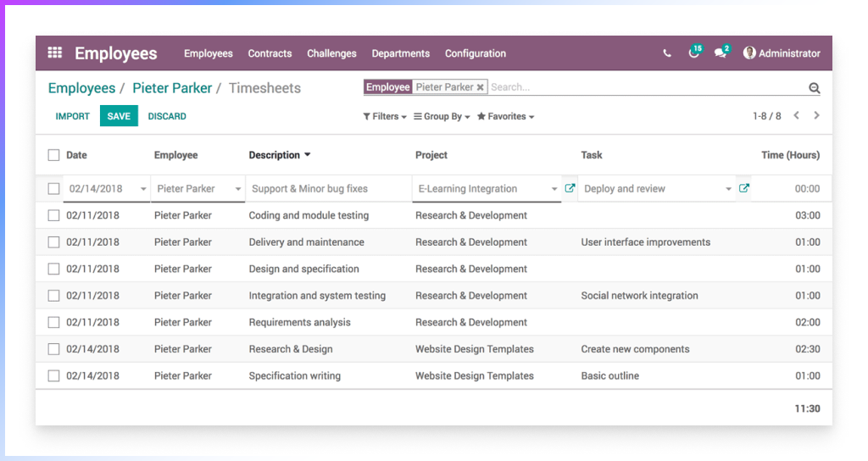Open the Contracts menu
The height and width of the screenshot is (461, 868).
click(x=270, y=53)
